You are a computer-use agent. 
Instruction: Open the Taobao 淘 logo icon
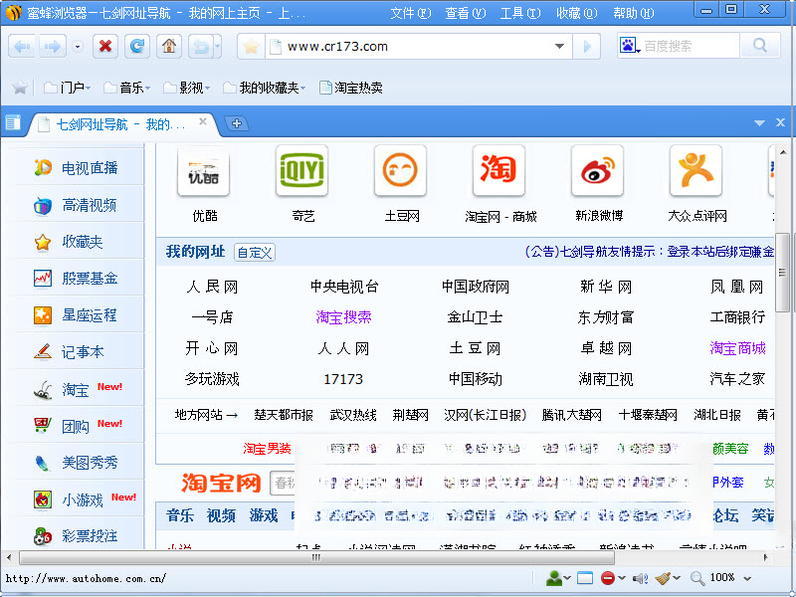pyautogui.click(x=499, y=171)
